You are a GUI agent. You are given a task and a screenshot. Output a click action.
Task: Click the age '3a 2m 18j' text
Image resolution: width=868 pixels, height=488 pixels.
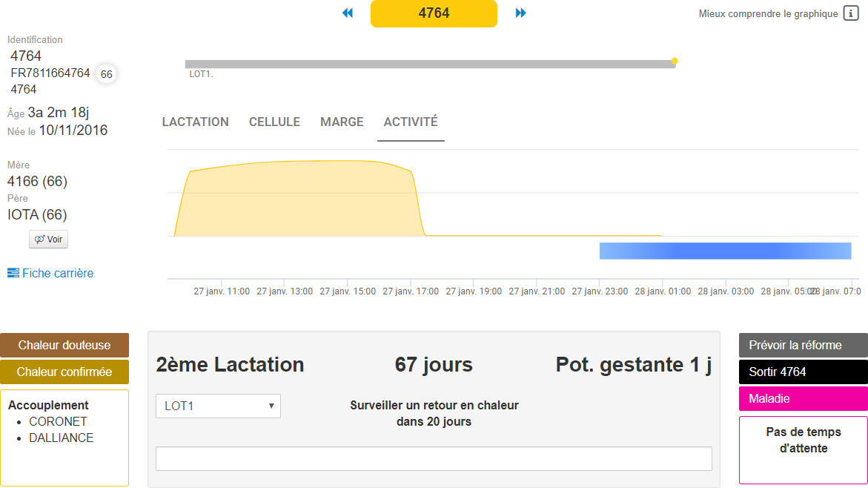click(58, 113)
